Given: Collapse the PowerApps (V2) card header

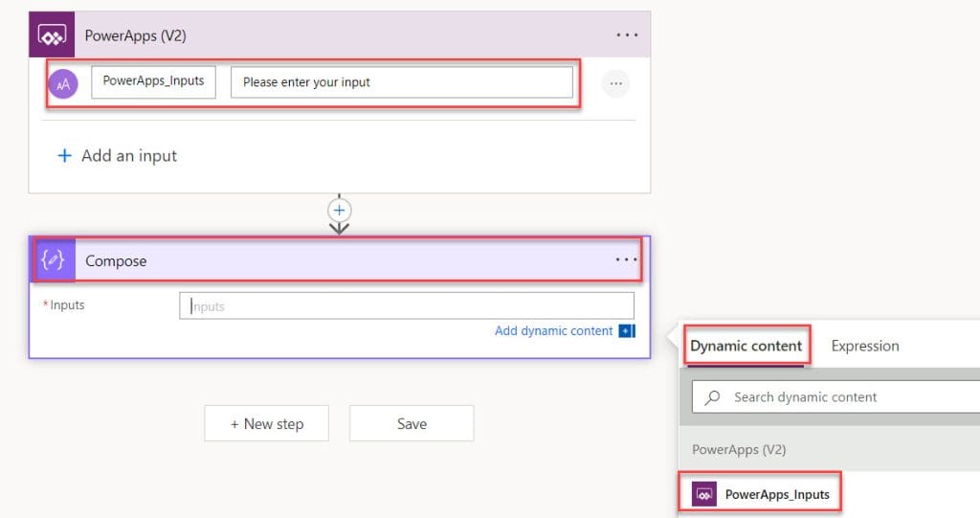Looking at the screenshot, I should tap(340, 35).
